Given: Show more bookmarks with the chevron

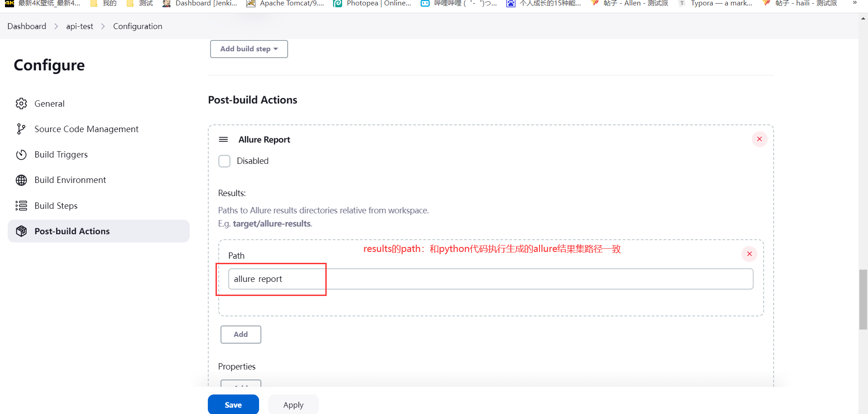Looking at the screenshot, I should pos(854,3).
